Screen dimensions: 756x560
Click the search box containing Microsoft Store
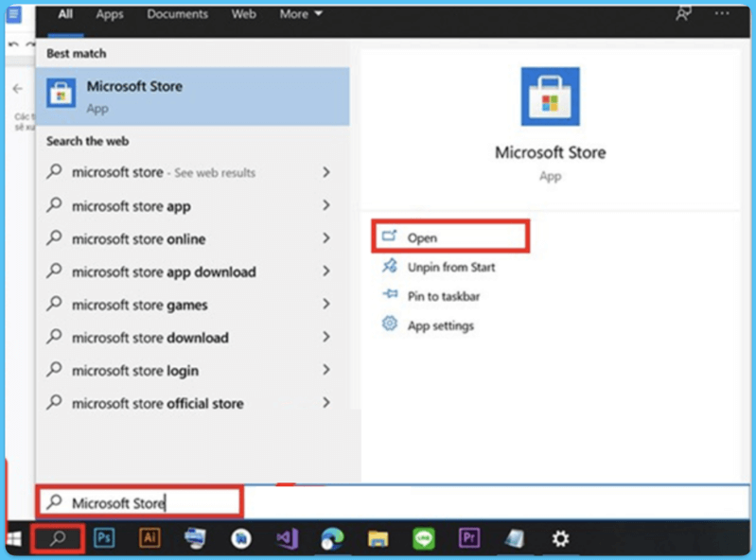click(140, 503)
